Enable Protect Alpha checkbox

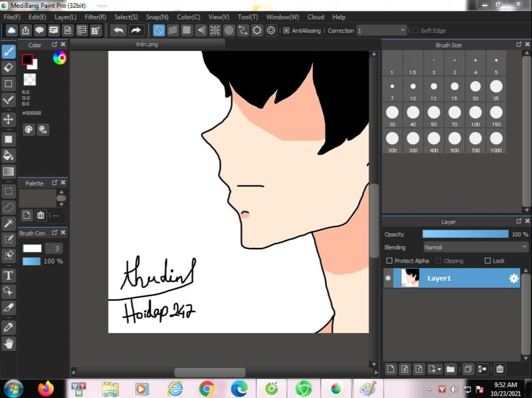(389, 260)
